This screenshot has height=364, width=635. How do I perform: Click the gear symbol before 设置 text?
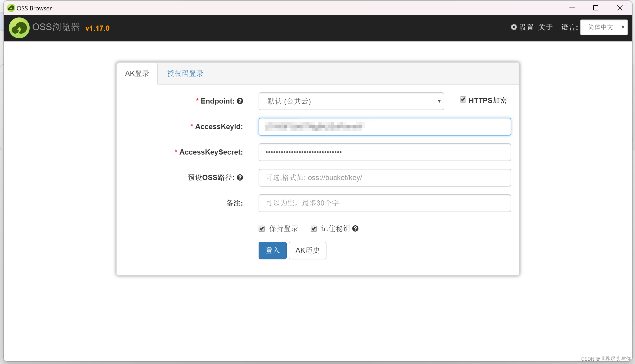click(514, 27)
